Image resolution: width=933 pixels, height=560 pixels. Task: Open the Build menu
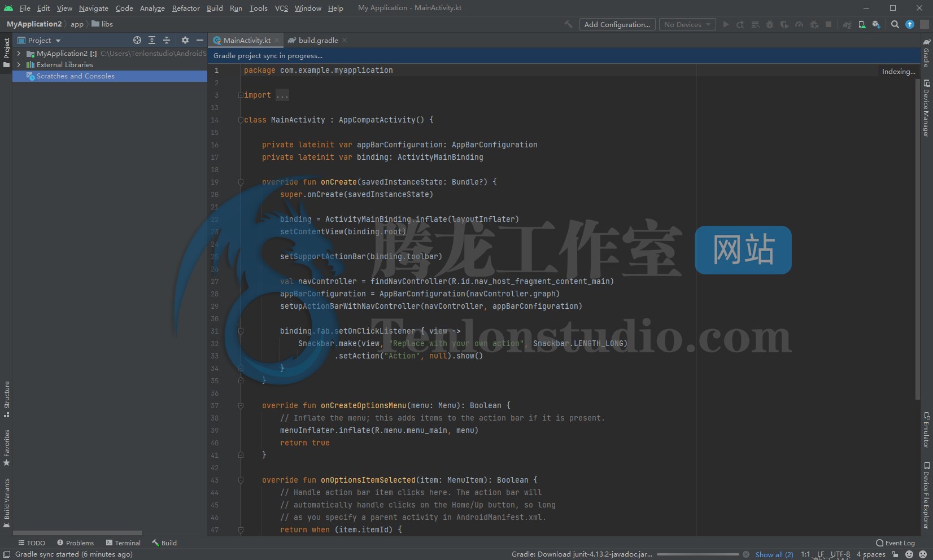(x=215, y=8)
